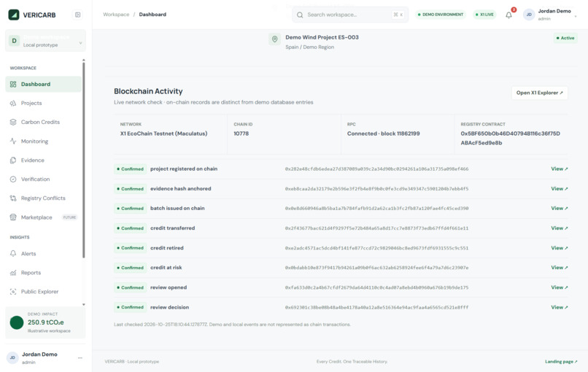Click JD avatar in sidebar footer

click(x=12, y=357)
